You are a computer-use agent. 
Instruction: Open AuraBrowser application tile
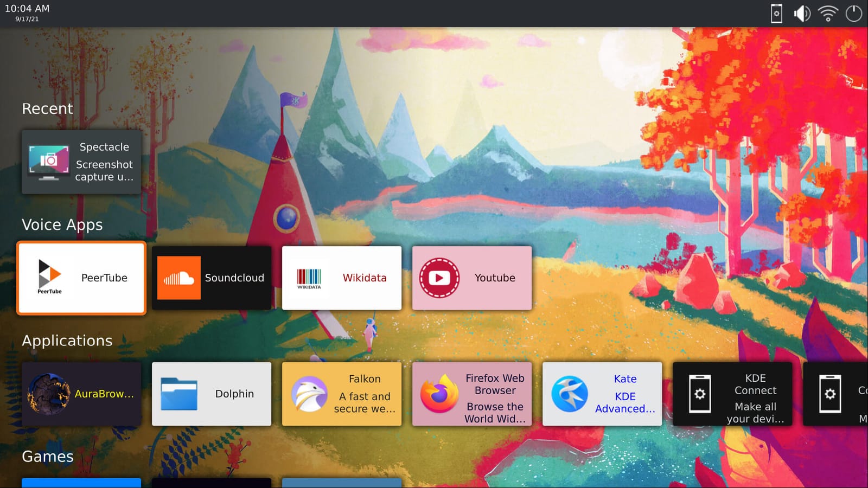81,394
